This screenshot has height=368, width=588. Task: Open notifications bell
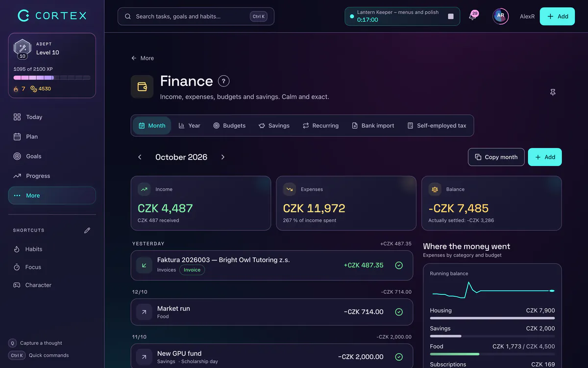pyautogui.click(x=472, y=16)
